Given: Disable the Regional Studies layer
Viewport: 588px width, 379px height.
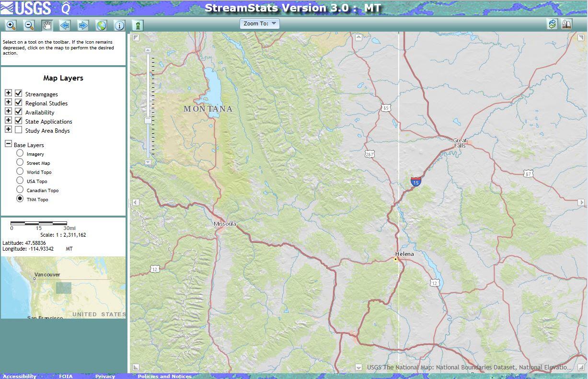Looking at the screenshot, I should point(18,103).
